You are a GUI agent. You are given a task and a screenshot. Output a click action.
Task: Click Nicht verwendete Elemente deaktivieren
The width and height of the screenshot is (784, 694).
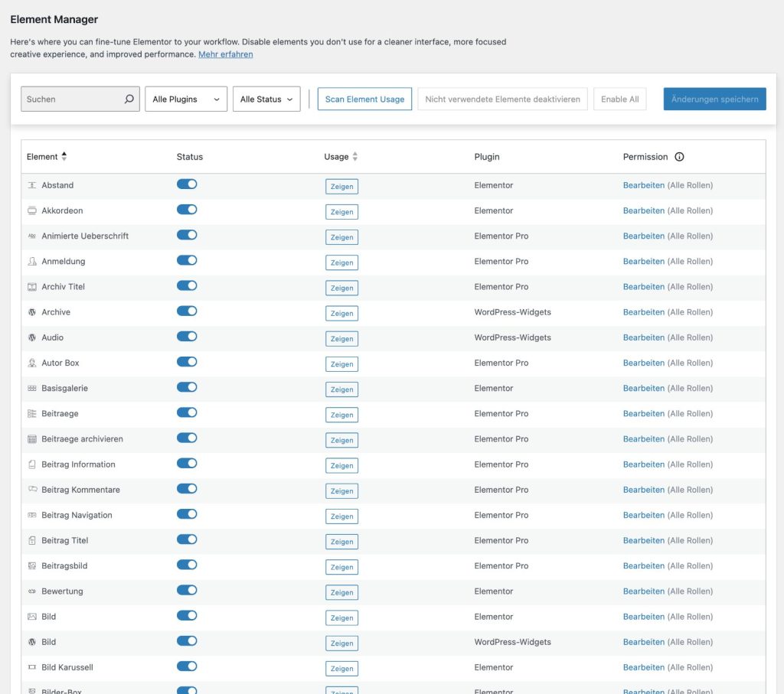point(502,99)
